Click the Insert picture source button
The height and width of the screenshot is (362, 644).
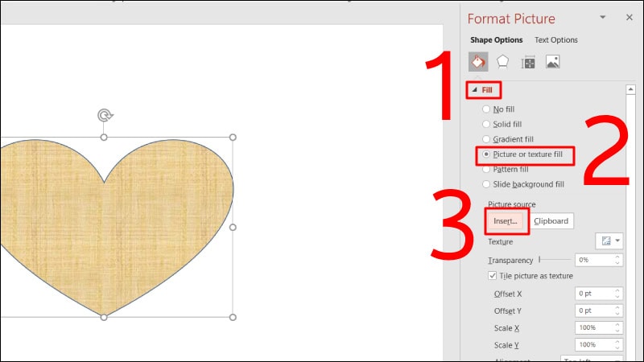coord(506,220)
